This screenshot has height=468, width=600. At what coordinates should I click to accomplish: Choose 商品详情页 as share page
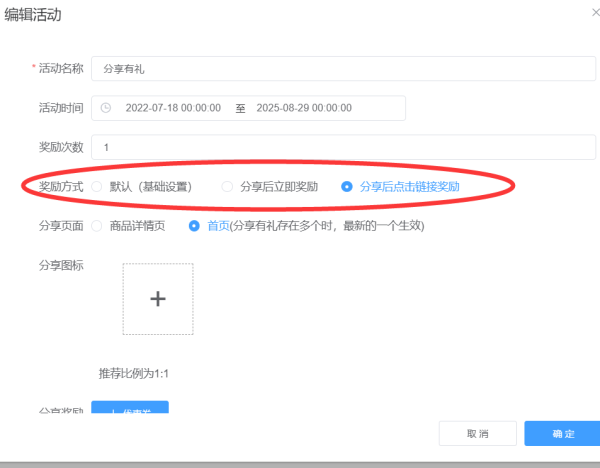[96, 226]
